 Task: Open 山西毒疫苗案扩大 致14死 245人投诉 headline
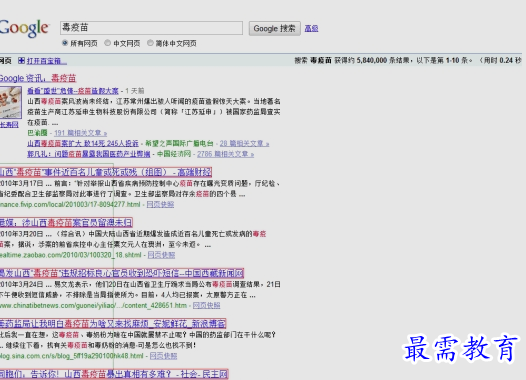[83, 143]
